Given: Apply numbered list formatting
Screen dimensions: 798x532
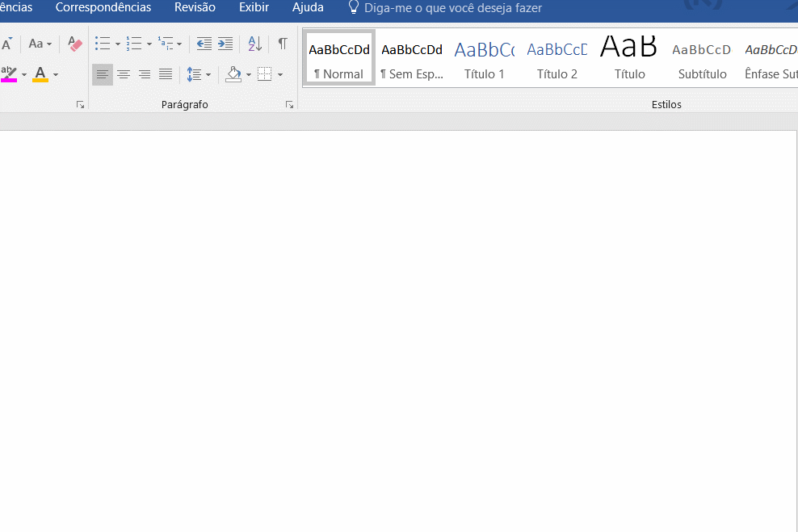Looking at the screenshot, I should tap(134, 44).
